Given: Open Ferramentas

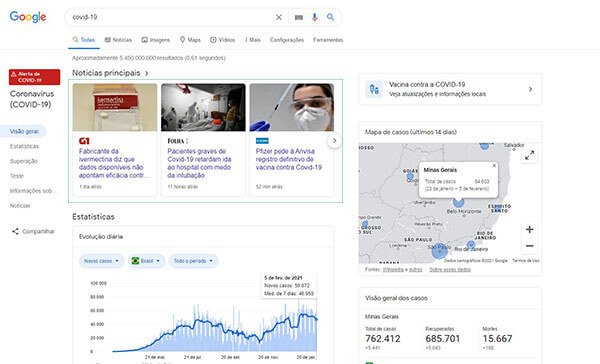Looking at the screenshot, I should (328, 40).
